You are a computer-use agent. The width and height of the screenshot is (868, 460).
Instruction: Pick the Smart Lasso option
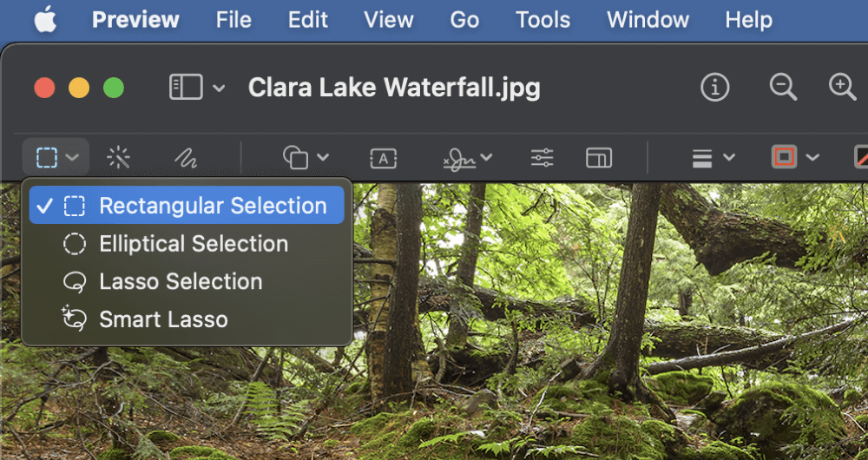[187, 319]
